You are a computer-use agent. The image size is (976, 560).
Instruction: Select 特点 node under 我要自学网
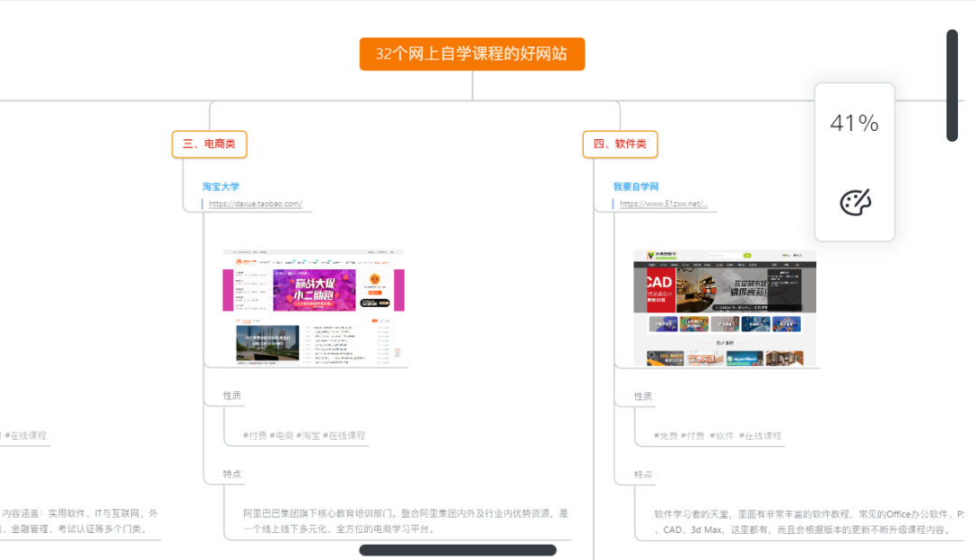point(643,475)
